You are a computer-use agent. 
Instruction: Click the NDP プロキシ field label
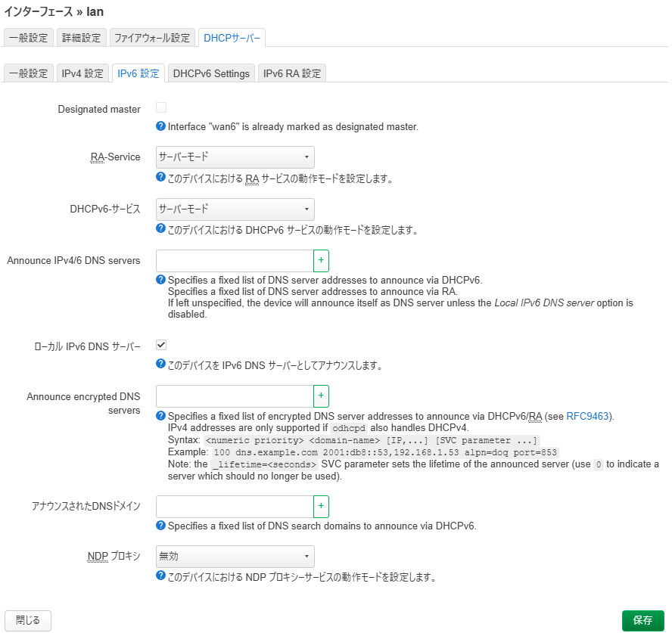[114, 557]
